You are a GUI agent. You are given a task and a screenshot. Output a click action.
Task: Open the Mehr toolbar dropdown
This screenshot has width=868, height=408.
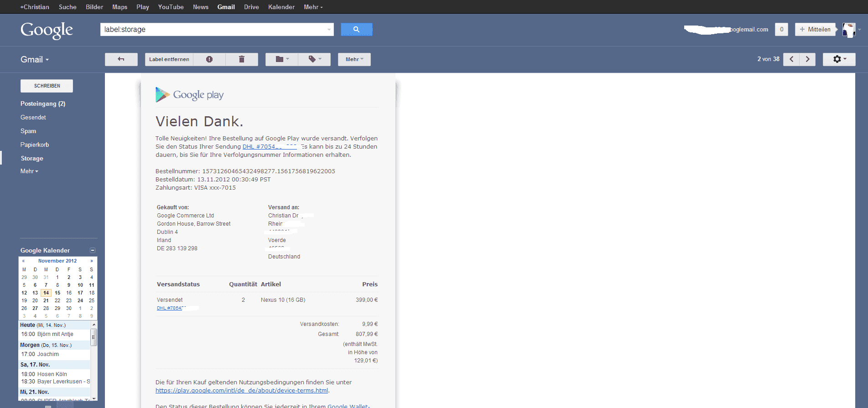pos(354,59)
